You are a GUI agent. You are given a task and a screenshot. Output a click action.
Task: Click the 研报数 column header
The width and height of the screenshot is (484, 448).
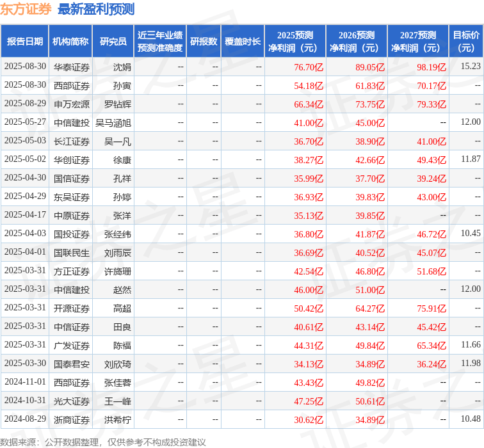click(x=204, y=42)
